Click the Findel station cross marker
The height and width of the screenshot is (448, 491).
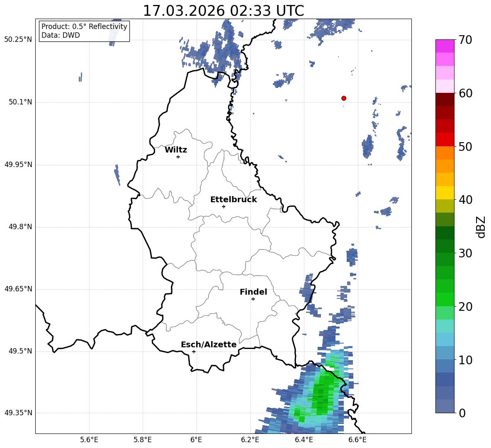[253, 299]
